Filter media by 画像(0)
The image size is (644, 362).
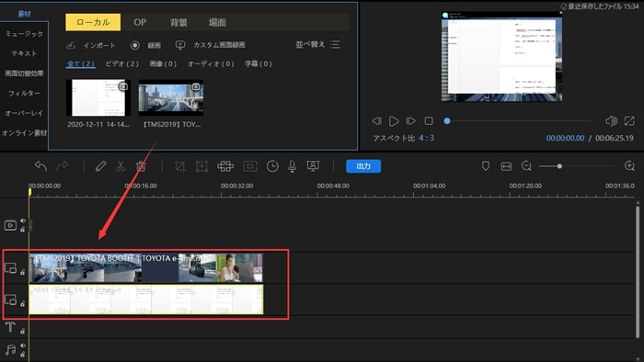[x=163, y=64]
